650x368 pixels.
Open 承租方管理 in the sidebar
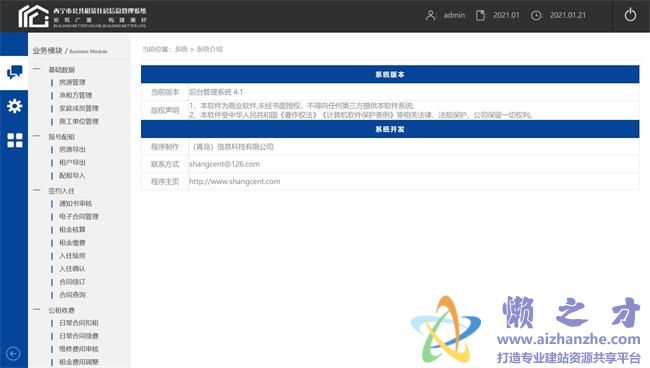tap(75, 95)
